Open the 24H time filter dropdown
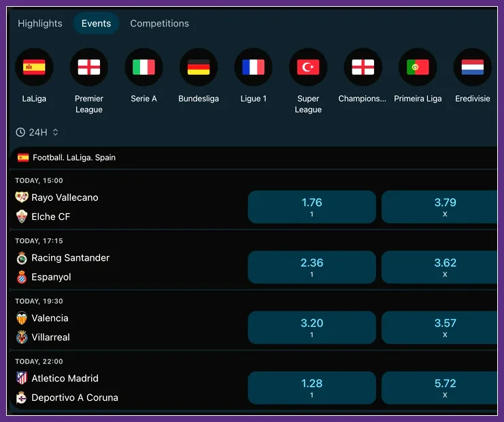The height and width of the screenshot is (422, 504). pos(37,132)
